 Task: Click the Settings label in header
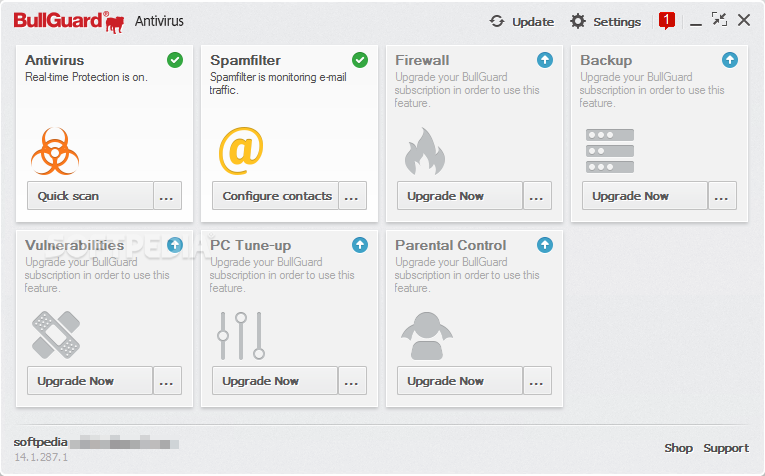pos(617,22)
